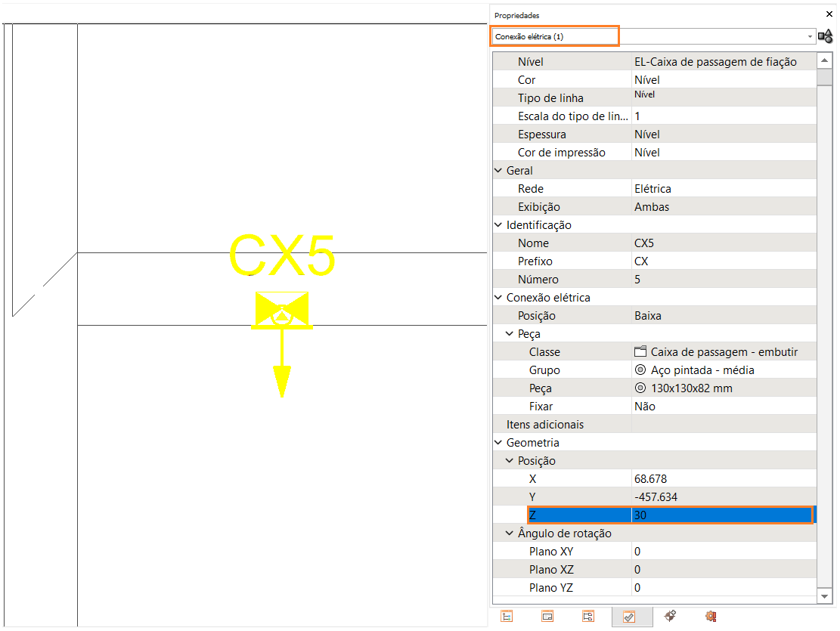
Task: Click the scrollbar down arrow in properties
Action: pyautogui.click(x=824, y=595)
